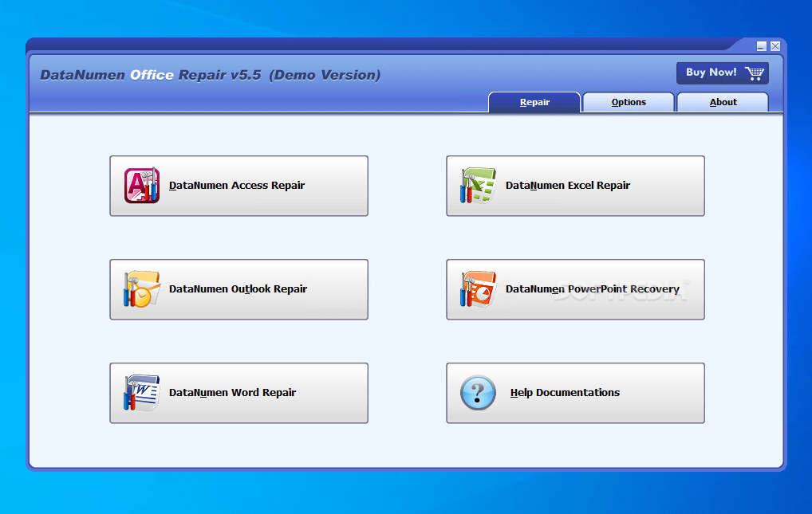
Task: Start DataNumen Outlook Repair
Action: (238, 289)
